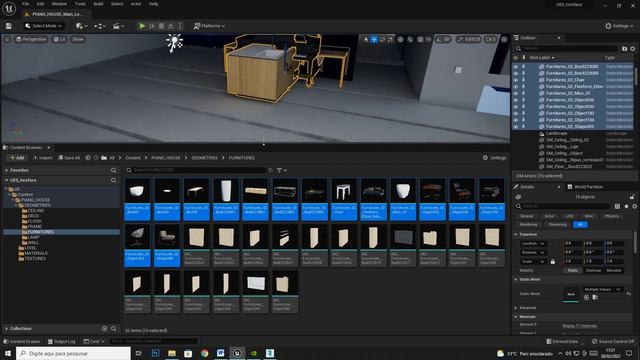The width and height of the screenshot is (640, 360).
Task: Select the Rendering filter in Details
Action: tap(529, 224)
